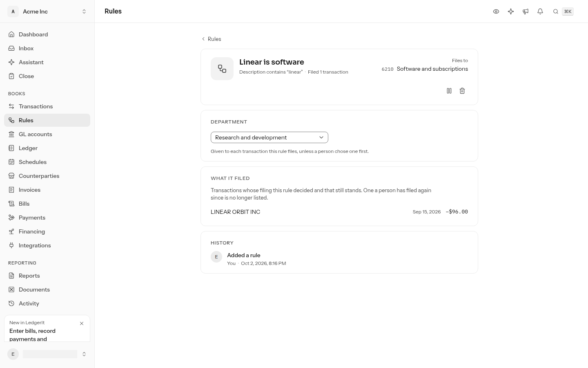This screenshot has width=588, height=368.
Task: Go back via the Rules breadcrumb link
Action: point(211,39)
